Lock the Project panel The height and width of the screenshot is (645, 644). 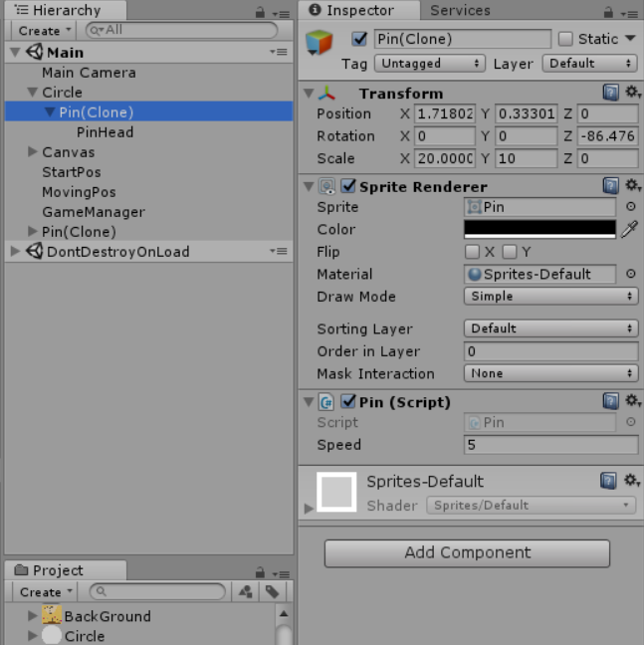(x=260, y=572)
